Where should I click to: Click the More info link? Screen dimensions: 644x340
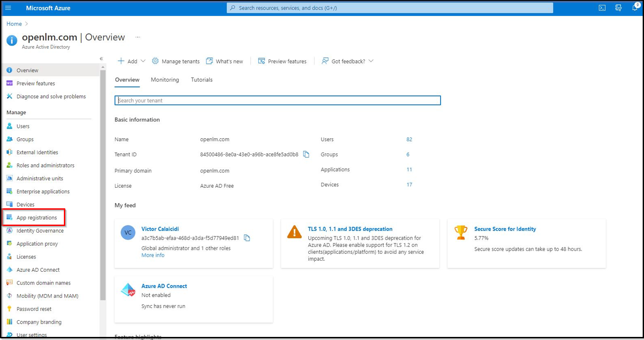[153, 255]
